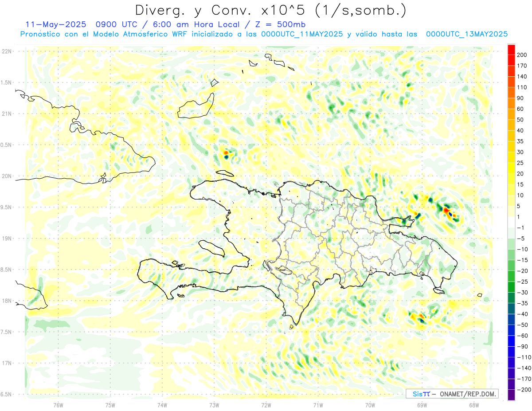This screenshot has height=411, width=532.
Task: Click the positive '25' color scale label
Action: 520,163
